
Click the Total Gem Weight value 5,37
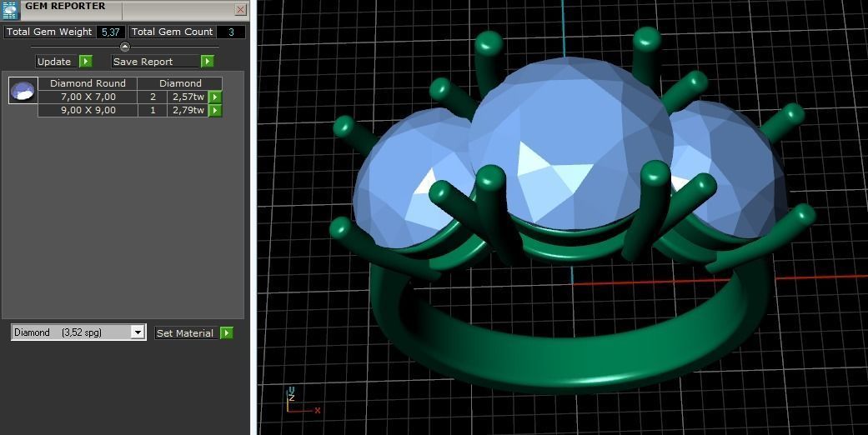pos(111,32)
